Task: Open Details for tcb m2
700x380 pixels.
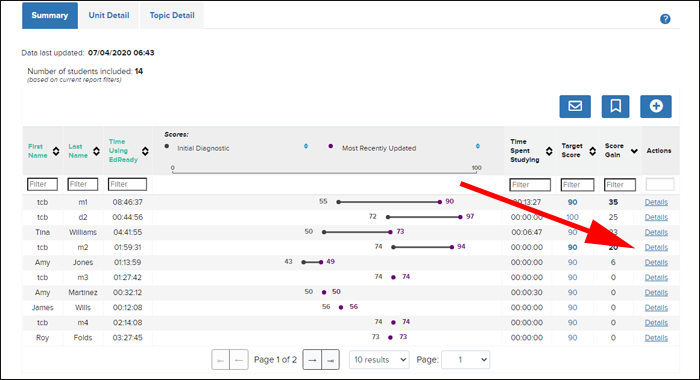Action: 656,247
